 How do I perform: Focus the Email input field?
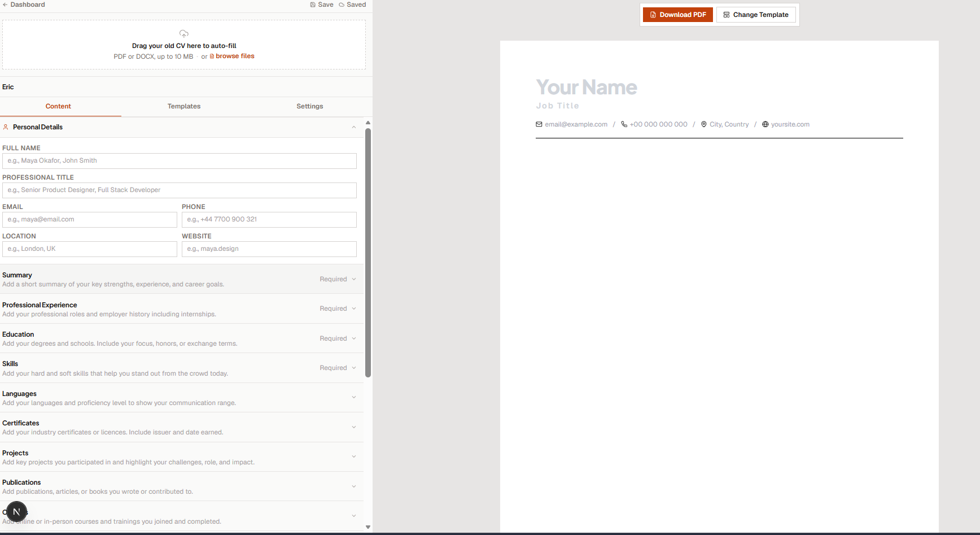pyautogui.click(x=90, y=220)
